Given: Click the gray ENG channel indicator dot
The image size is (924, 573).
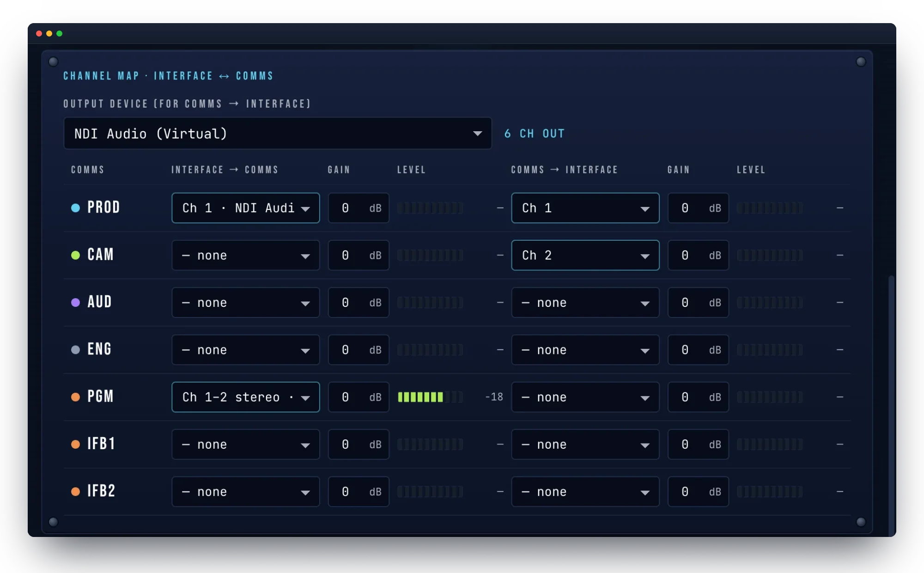Looking at the screenshot, I should (75, 350).
